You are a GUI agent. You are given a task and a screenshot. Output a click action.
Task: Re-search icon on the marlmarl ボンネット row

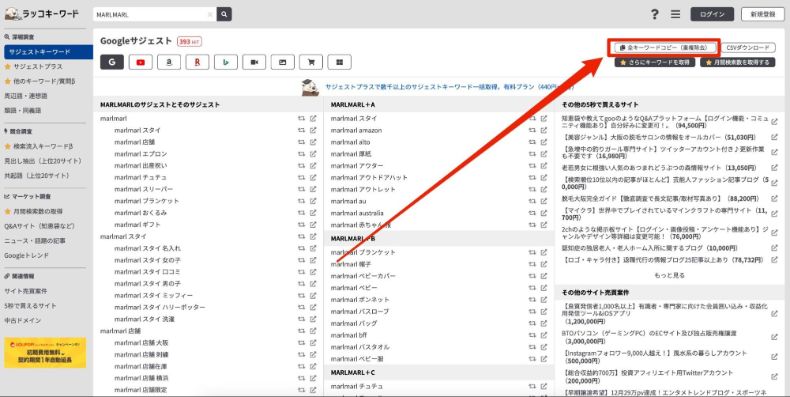click(532, 299)
